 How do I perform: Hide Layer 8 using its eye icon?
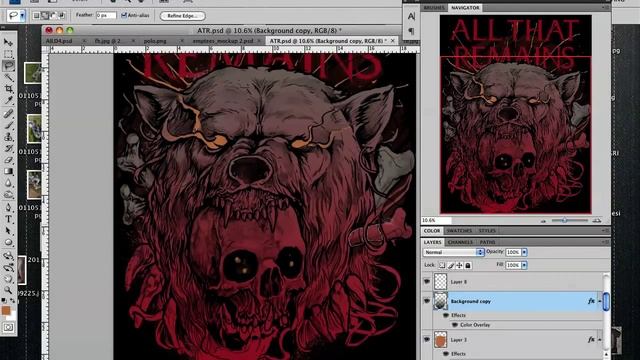point(427,282)
